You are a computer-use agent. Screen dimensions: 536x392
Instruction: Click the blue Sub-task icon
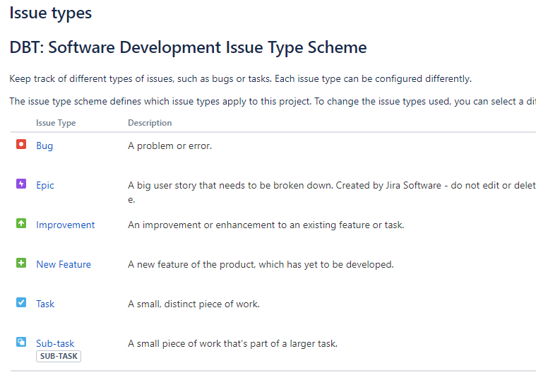(21, 342)
